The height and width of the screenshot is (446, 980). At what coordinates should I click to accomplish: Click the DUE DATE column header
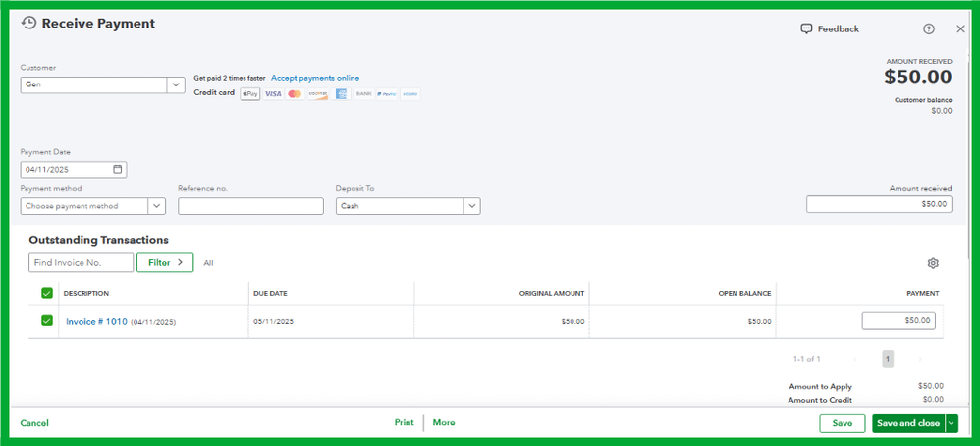pyautogui.click(x=271, y=294)
